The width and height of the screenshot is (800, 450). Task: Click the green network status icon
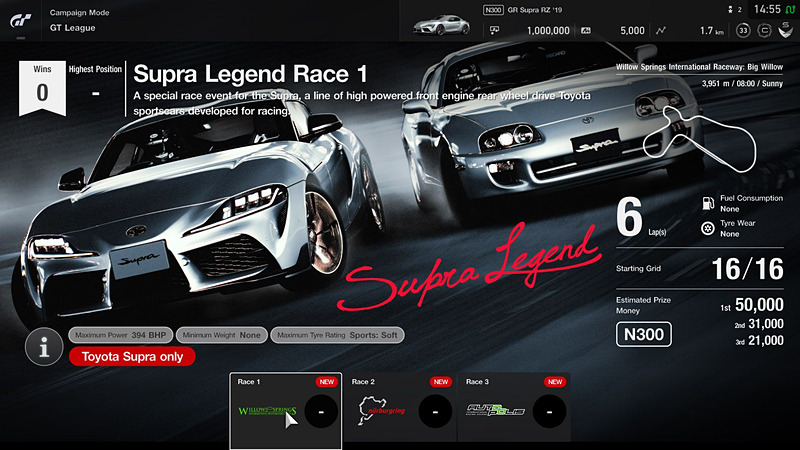tap(790, 9)
